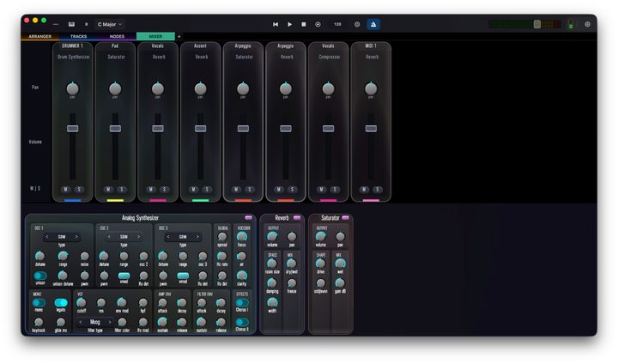Select previous OSC 3 waveform type
This screenshot has width=618, height=364.
168,237
